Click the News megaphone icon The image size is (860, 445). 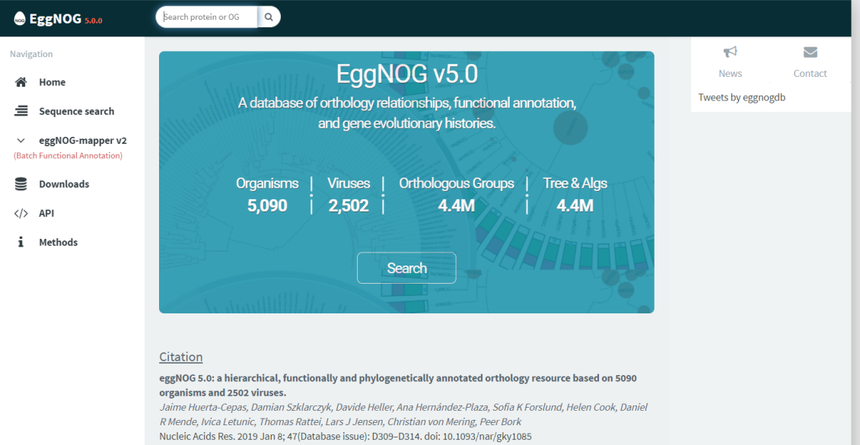tap(730, 52)
